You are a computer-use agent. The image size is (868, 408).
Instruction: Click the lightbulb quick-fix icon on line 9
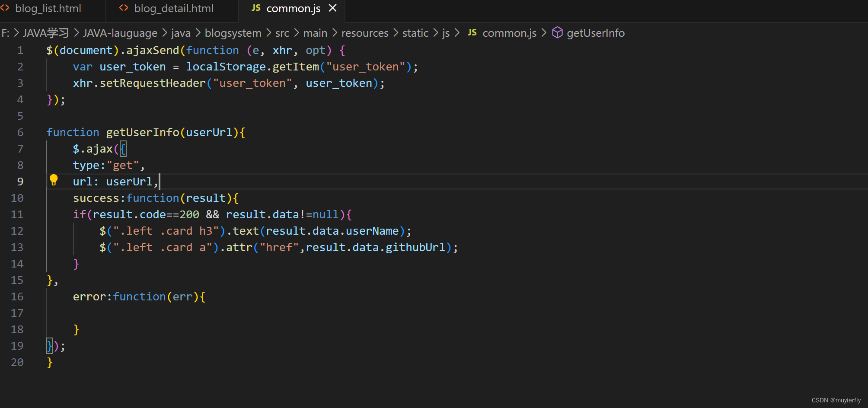click(54, 180)
